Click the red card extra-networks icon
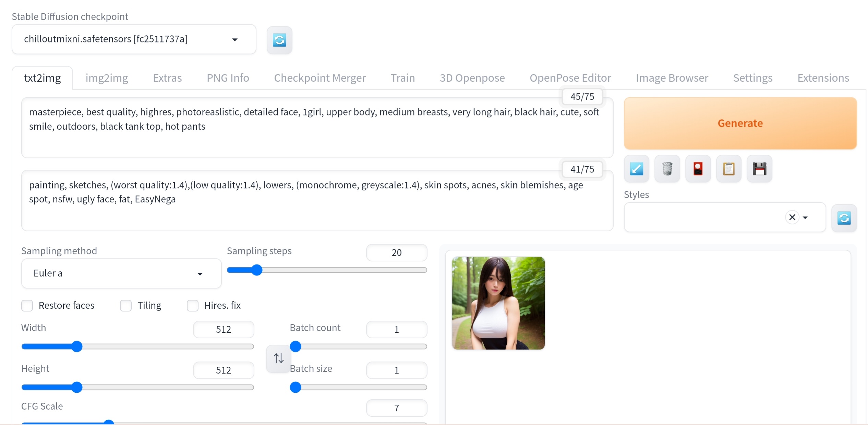 click(698, 169)
